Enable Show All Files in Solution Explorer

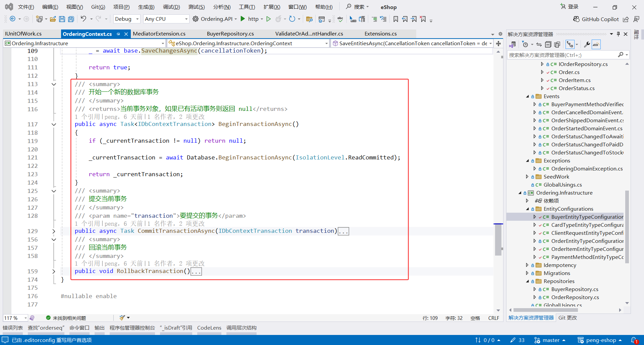[x=557, y=44]
